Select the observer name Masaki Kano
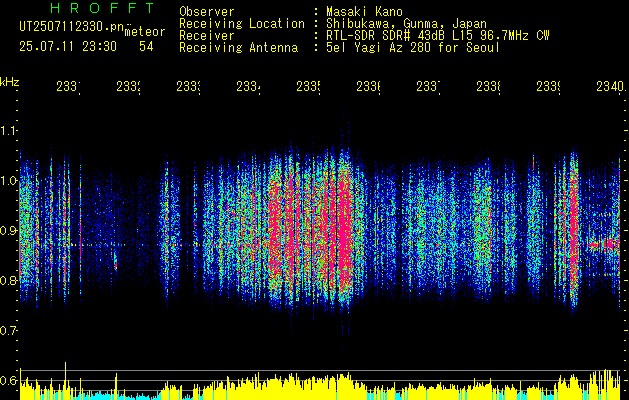 (364, 11)
